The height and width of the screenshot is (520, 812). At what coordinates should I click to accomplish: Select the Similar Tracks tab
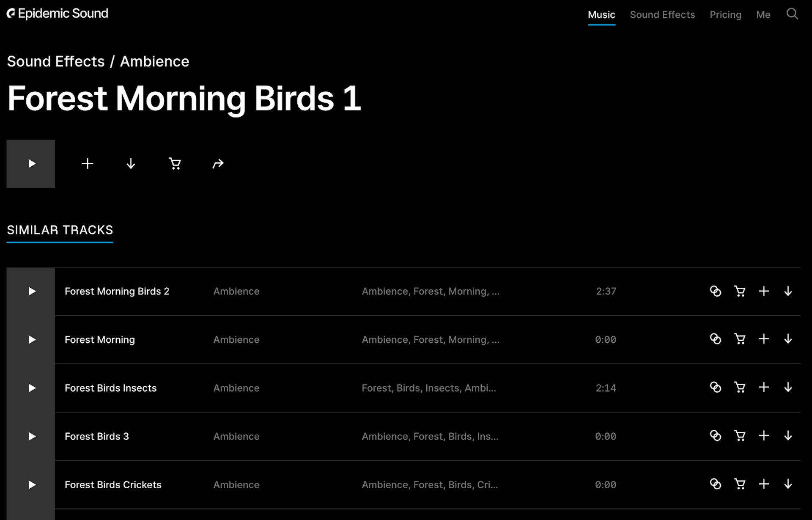pos(60,230)
